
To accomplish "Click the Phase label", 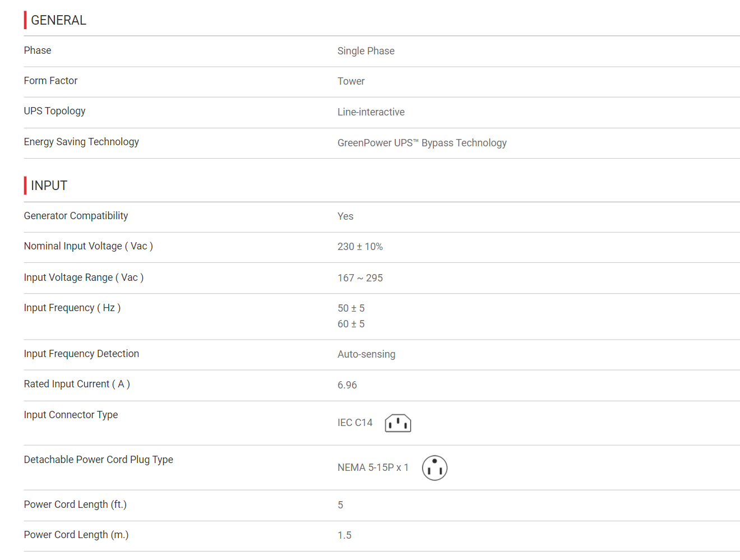I will [38, 50].
